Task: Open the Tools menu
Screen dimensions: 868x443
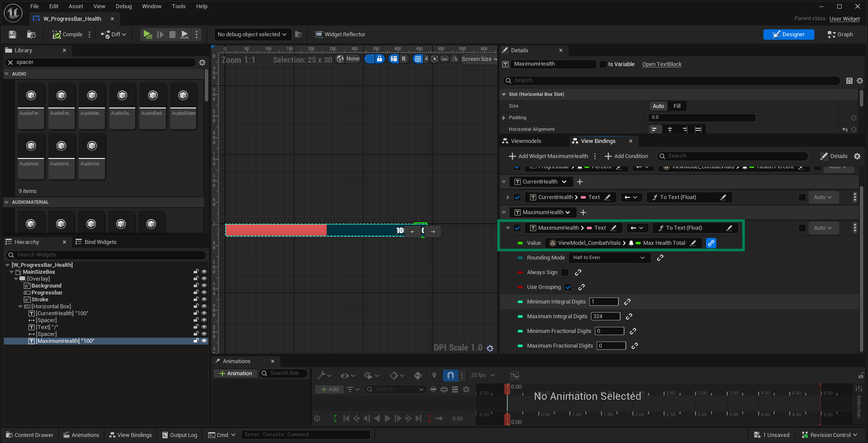Action: pos(178,6)
